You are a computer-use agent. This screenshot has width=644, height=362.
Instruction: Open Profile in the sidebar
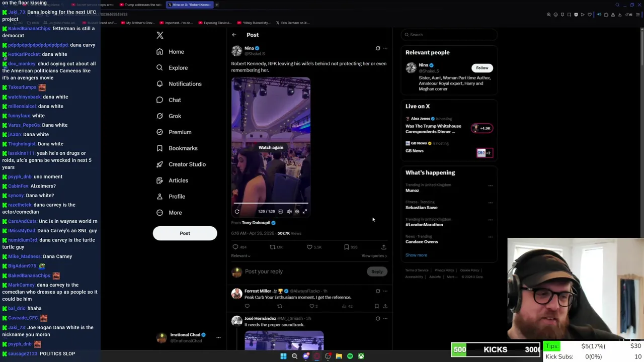171,197
